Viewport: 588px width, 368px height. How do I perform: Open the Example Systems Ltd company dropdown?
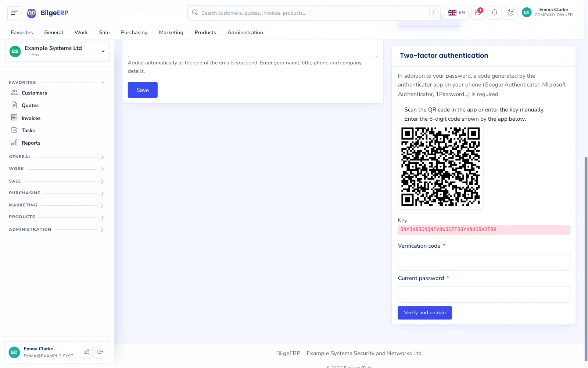point(57,52)
